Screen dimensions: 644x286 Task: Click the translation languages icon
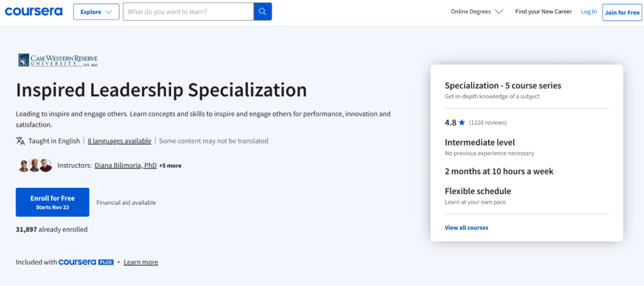[21, 141]
